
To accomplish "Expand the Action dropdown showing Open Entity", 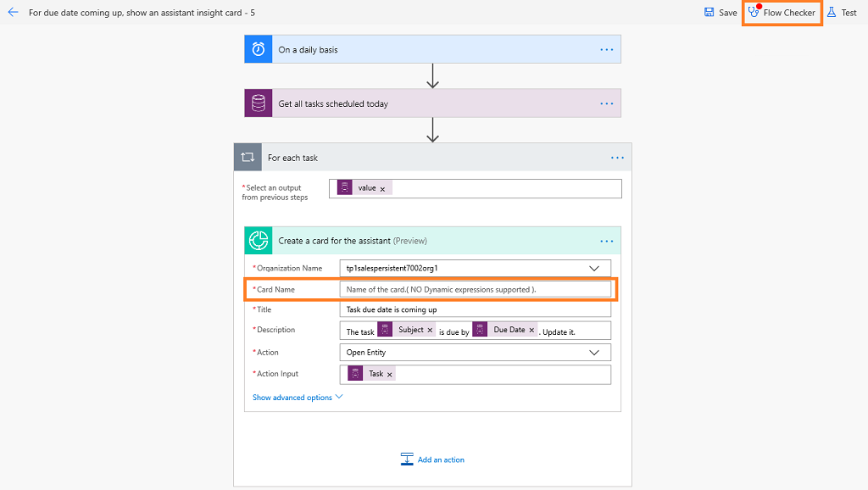I will click(x=594, y=352).
